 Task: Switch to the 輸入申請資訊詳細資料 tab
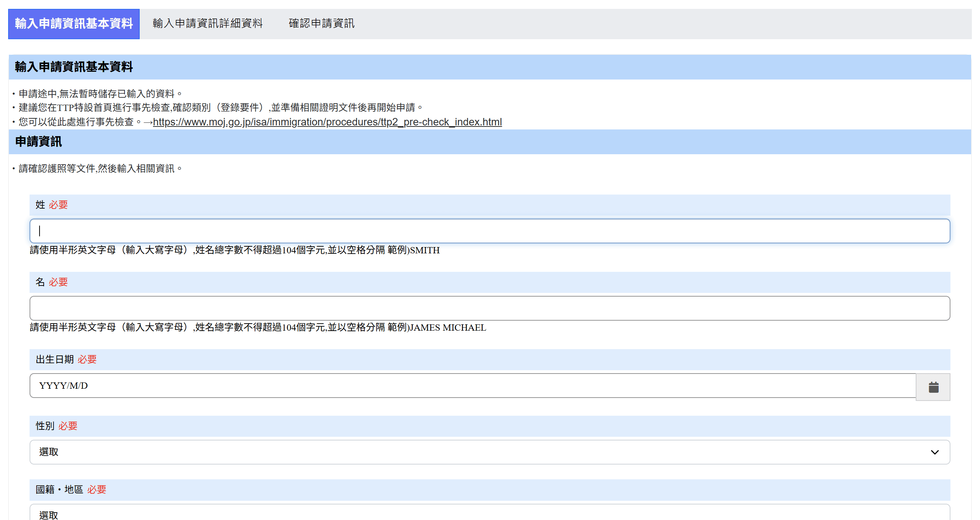[x=207, y=24]
